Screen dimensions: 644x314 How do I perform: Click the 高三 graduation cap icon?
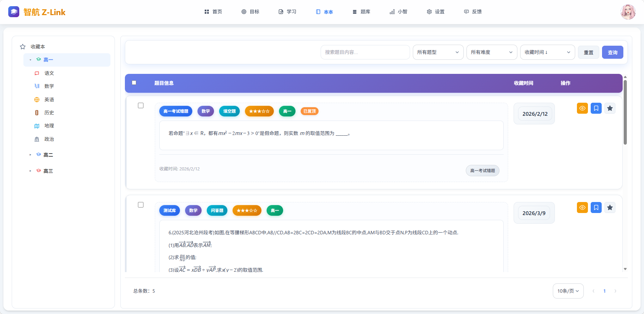(x=39, y=171)
